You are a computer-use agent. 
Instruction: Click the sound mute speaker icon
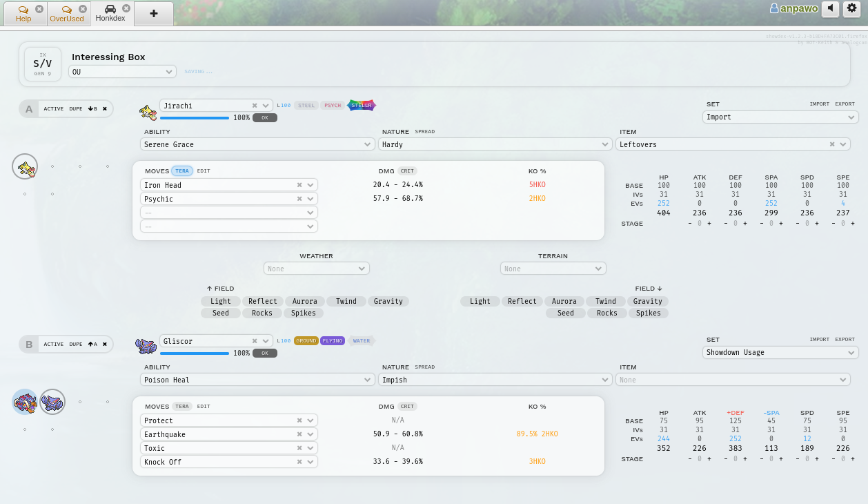pos(830,9)
